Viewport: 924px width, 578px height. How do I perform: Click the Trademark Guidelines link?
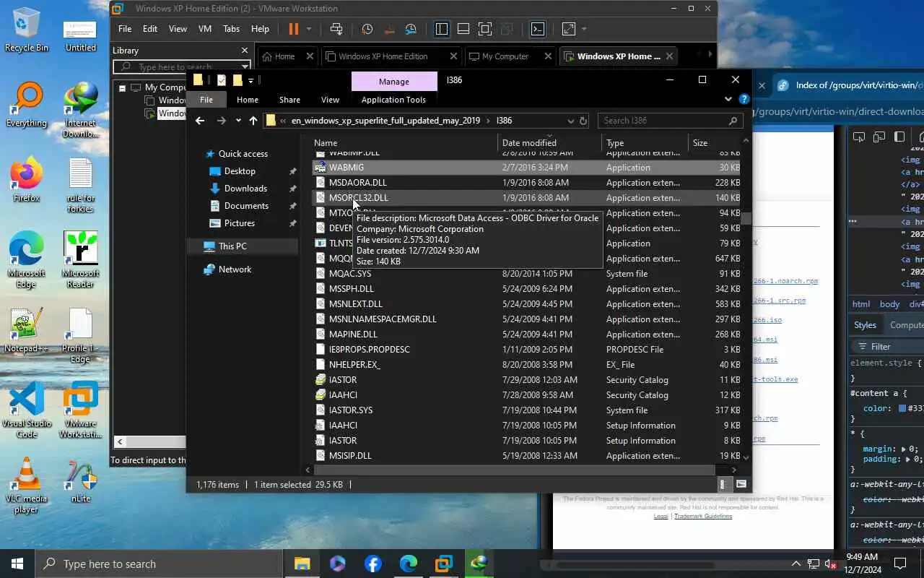(x=703, y=516)
